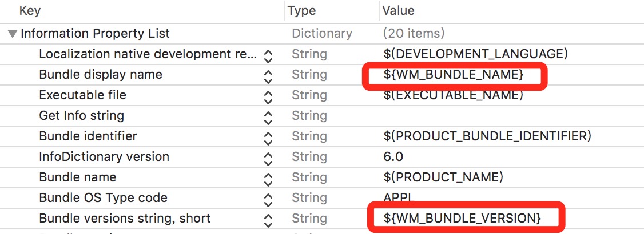The width and height of the screenshot is (644, 234).
Task: Open key stepper for Get Info string
Action: (268, 117)
